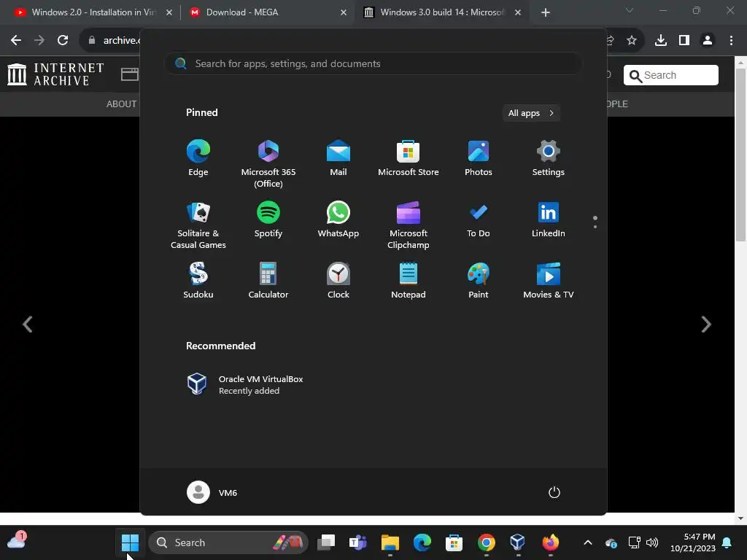The width and height of the screenshot is (747, 560).
Task: Open LinkedIn pinned app
Action: pos(549,219)
